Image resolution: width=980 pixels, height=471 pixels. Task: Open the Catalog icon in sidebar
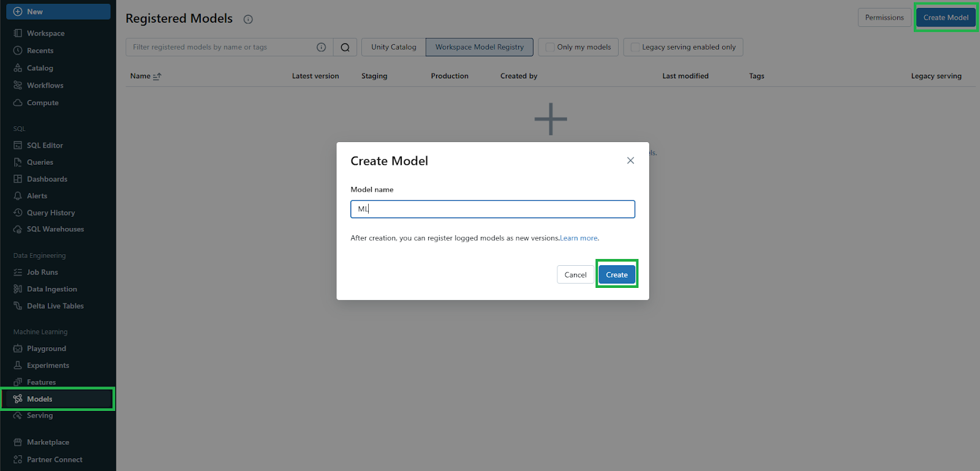[18, 68]
